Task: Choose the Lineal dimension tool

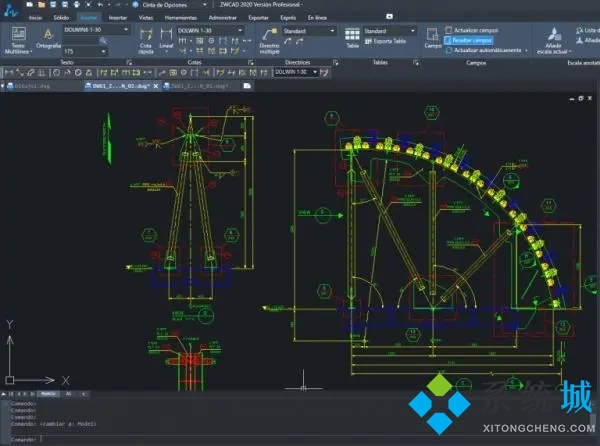Action: pos(167,40)
